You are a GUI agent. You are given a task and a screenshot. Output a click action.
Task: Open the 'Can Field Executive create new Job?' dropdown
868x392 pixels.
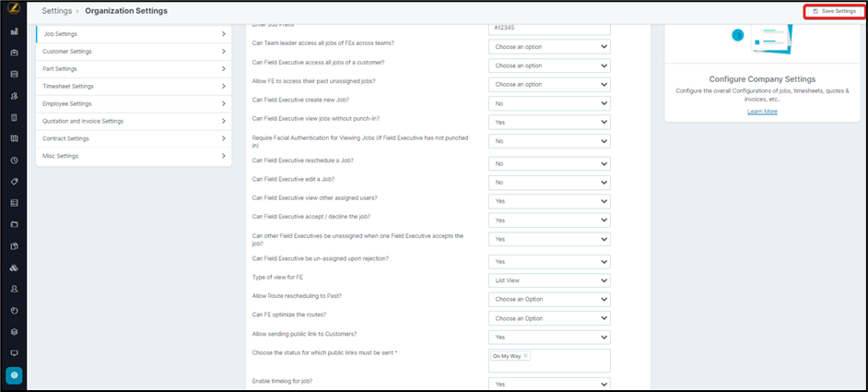click(549, 103)
